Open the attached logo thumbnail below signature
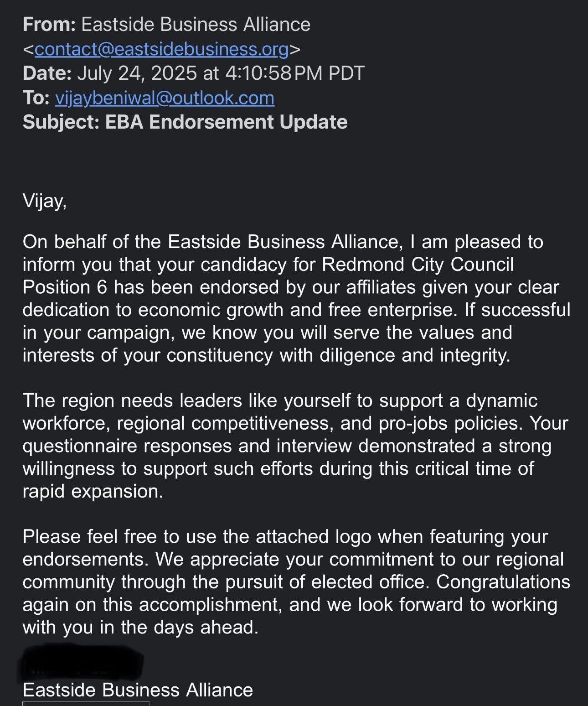Viewport: 588px width, 706px height. (86, 704)
